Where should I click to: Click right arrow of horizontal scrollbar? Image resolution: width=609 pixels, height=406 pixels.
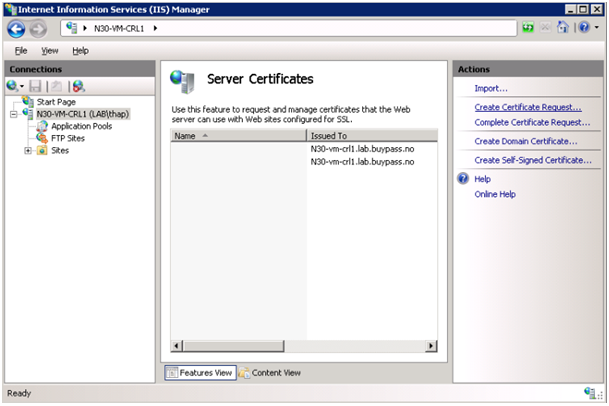coord(431,346)
